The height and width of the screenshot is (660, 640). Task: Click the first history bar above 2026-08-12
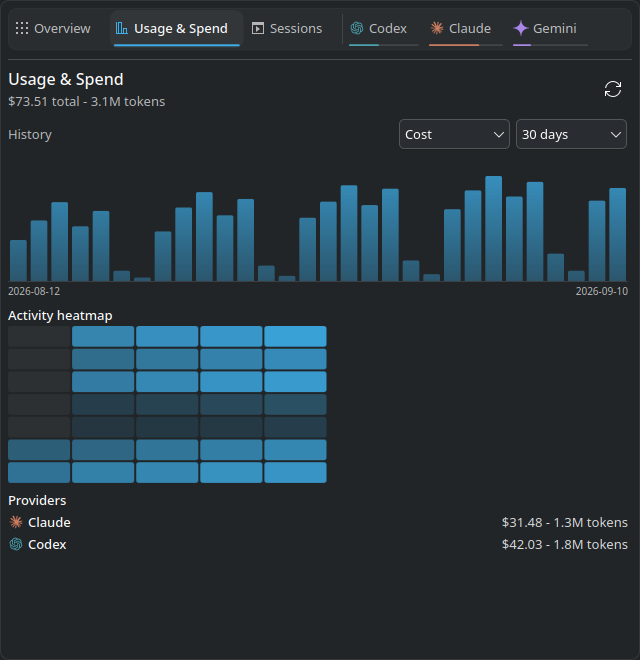coord(19,261)
